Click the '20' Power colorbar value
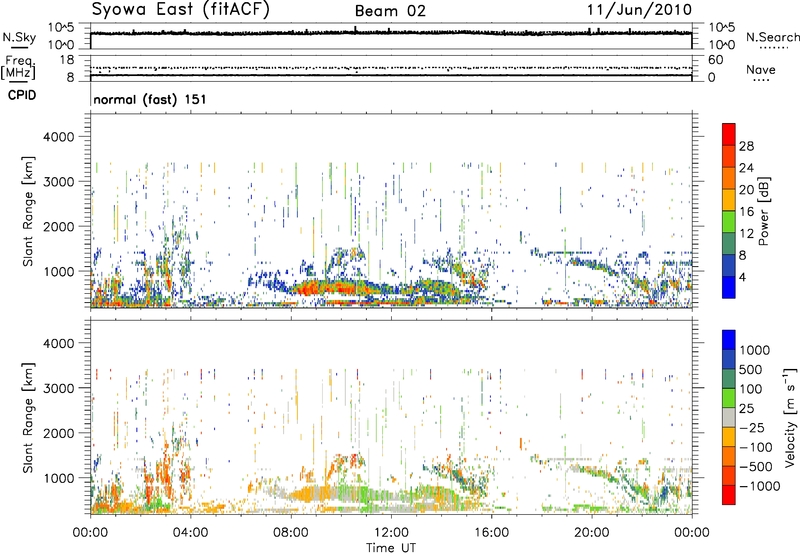800x554 pixels. tap(746, 190)
